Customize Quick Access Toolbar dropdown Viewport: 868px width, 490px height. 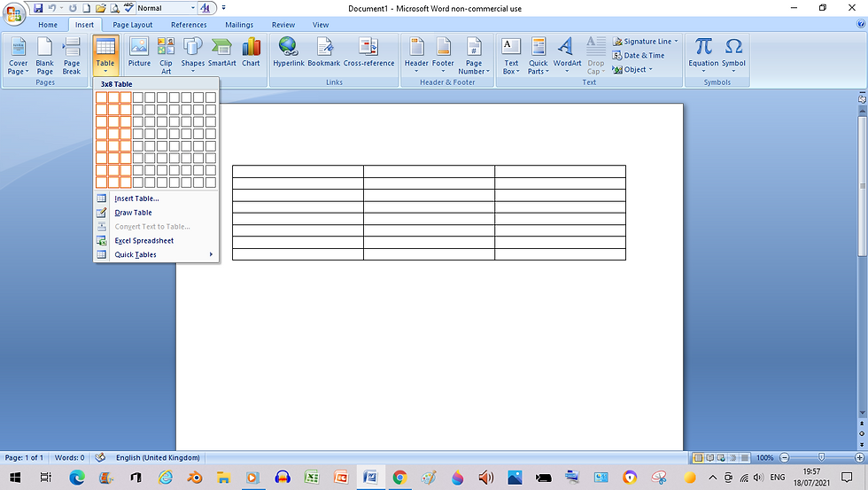coord(223,8)
